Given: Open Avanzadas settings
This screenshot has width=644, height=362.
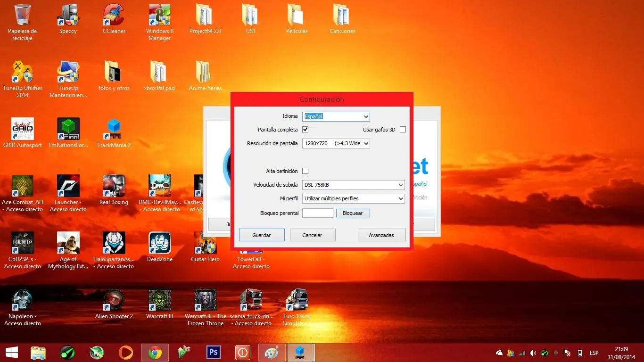Looking at the screenshot, I should (382, 235).
